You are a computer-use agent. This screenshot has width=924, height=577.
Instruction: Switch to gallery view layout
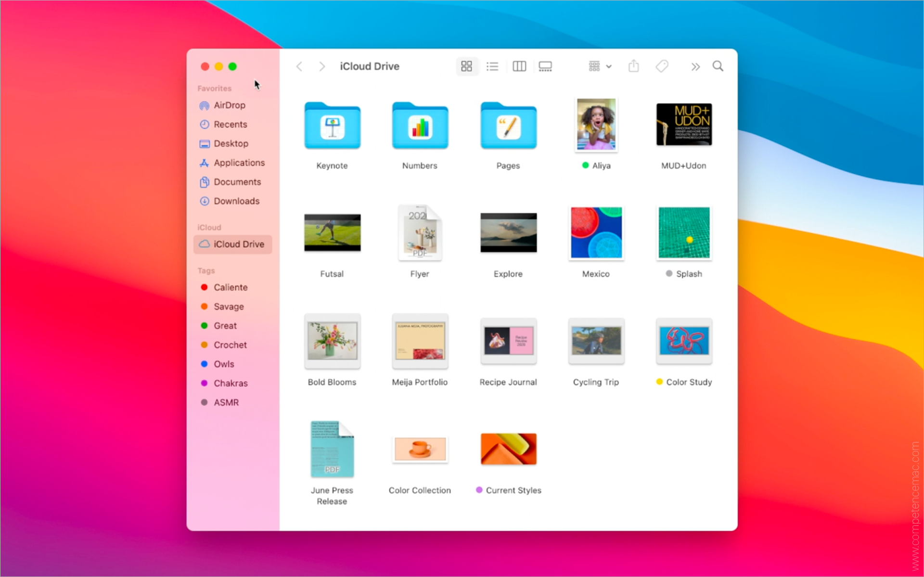coord(545,66)
